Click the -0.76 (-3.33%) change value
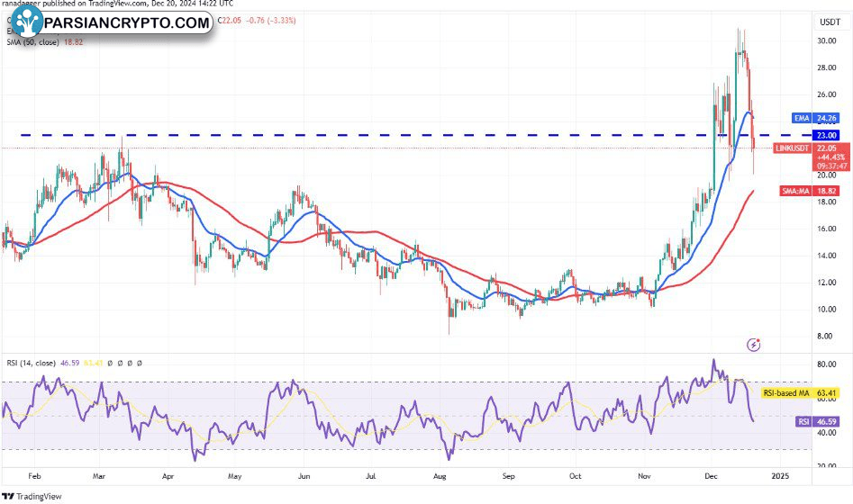 coord(271,21)
